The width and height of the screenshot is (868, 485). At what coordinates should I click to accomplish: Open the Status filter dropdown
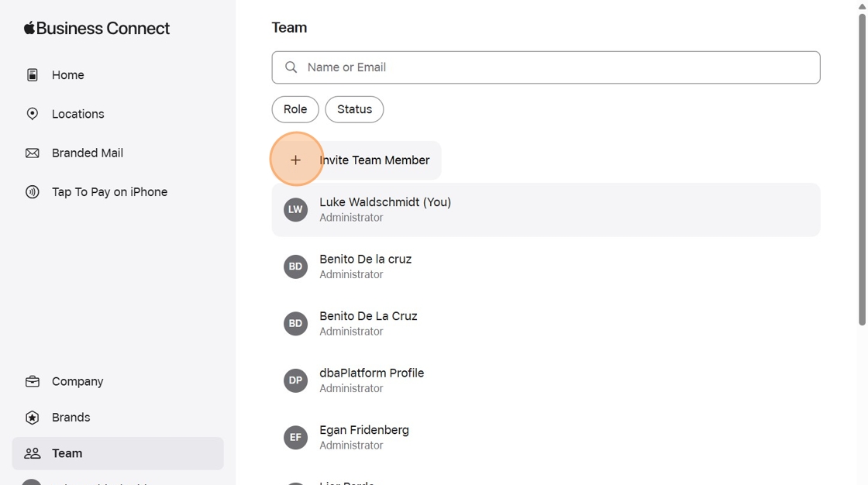tap(354, 109)
